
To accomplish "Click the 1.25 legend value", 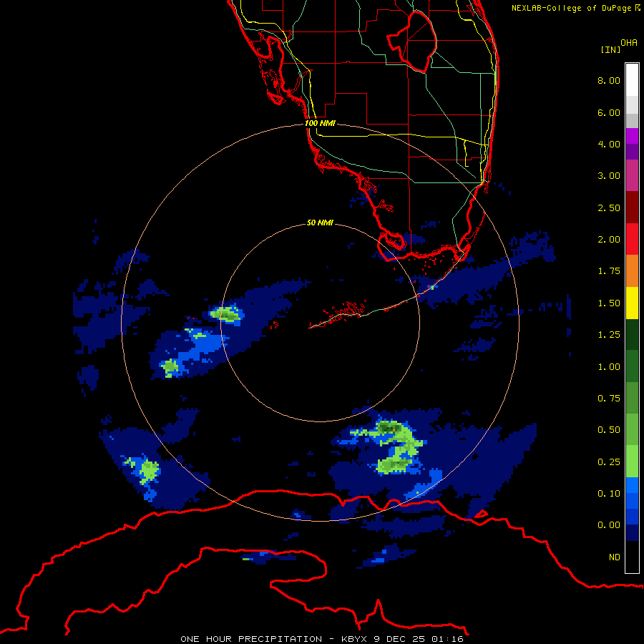I will 609,335.
